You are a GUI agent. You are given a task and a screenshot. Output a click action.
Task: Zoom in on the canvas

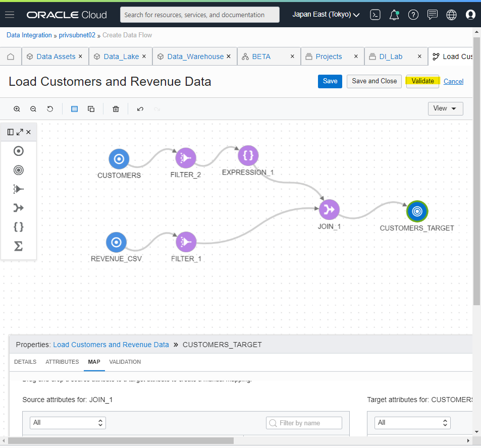click(x=17, y=109)
